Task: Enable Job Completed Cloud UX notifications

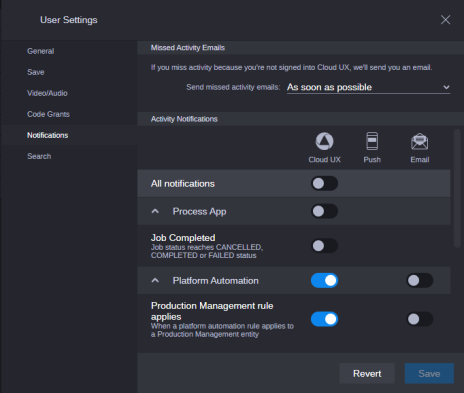Action: tap(324, 246)
